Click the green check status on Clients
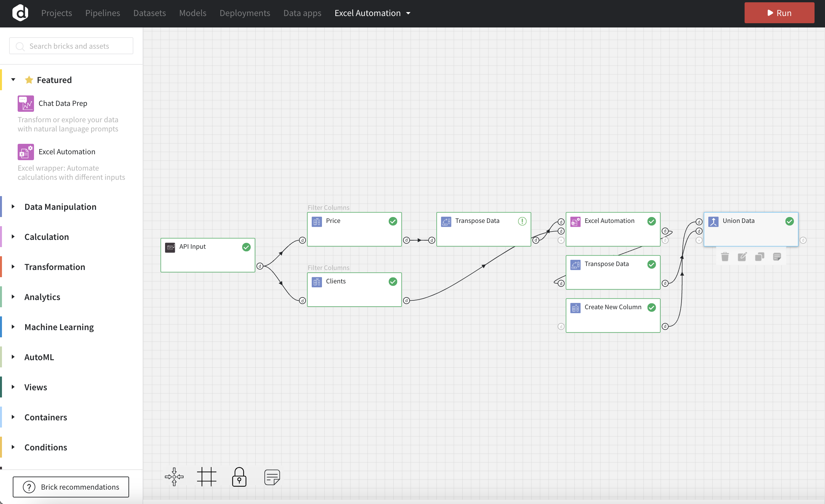 click(393, 282)
